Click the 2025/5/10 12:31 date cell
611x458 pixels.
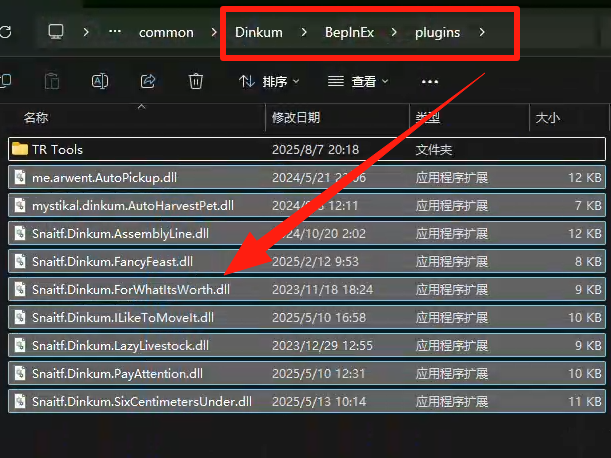coord(318,374)
